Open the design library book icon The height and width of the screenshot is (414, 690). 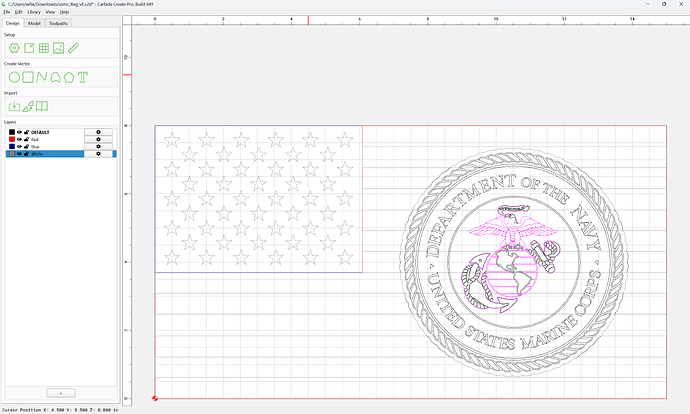(42, 106)
